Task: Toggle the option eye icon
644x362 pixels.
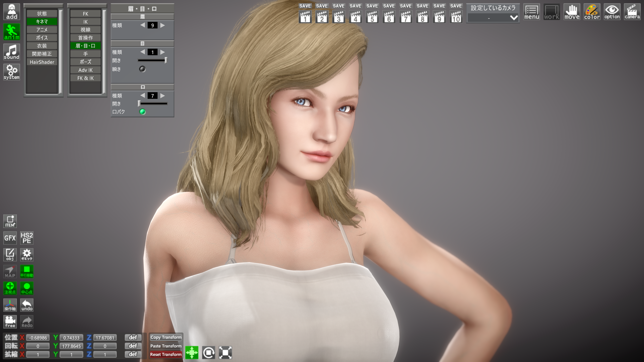Action: (612, 12)
